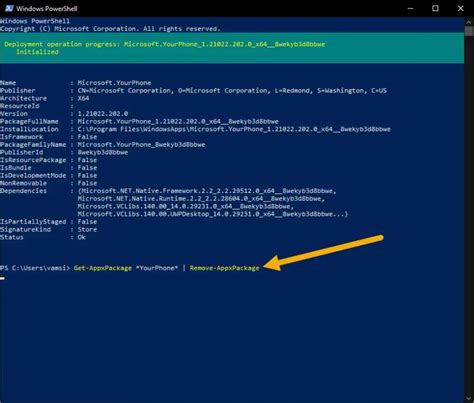Click the PackageFamilyName value text
474x403 pixels.
click(x=141, y=144)
